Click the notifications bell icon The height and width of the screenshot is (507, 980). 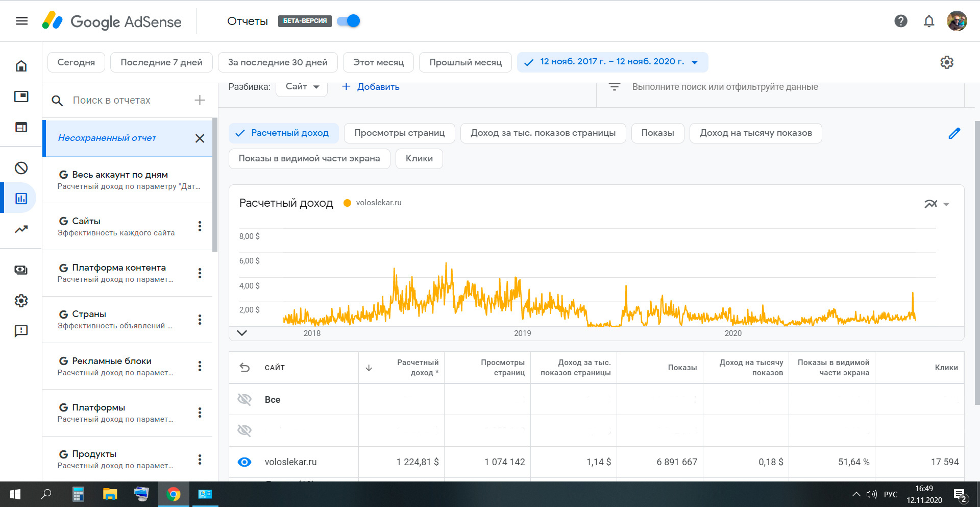(x=929, y=21)
